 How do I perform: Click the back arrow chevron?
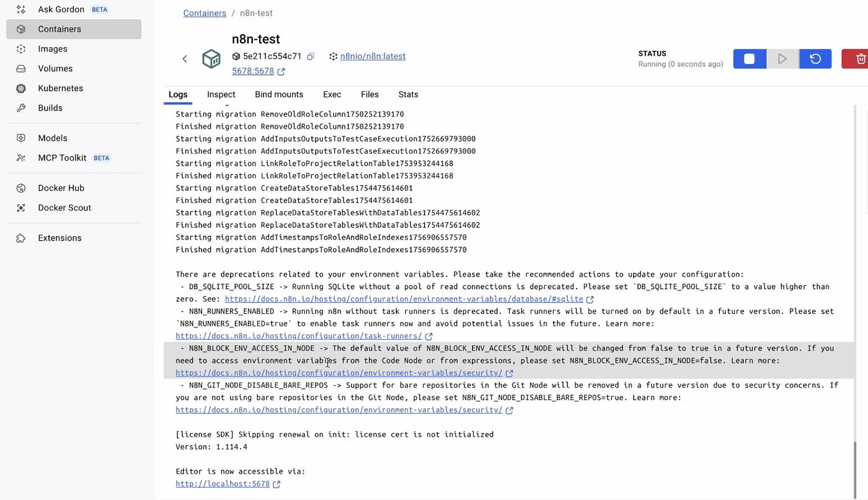pyautogui.click(x=185, y=59)
